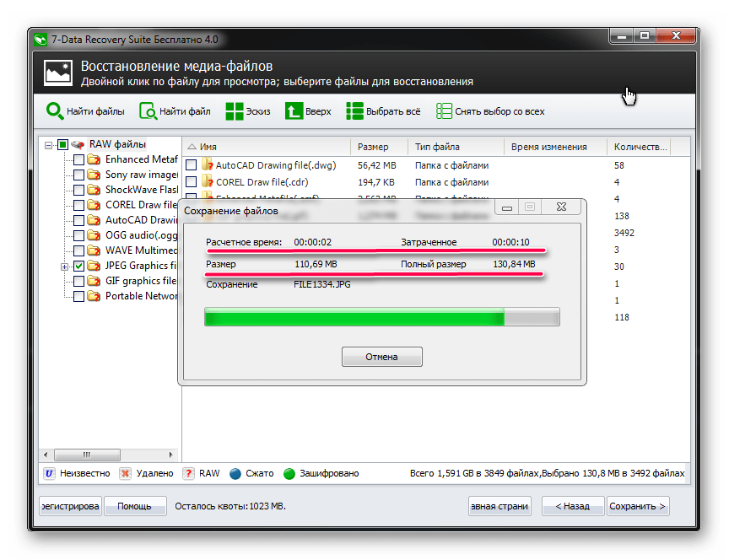This screenshot has height=560, width=729.
Task: Sort by the Размер column header
Action: tap(379, 147)
